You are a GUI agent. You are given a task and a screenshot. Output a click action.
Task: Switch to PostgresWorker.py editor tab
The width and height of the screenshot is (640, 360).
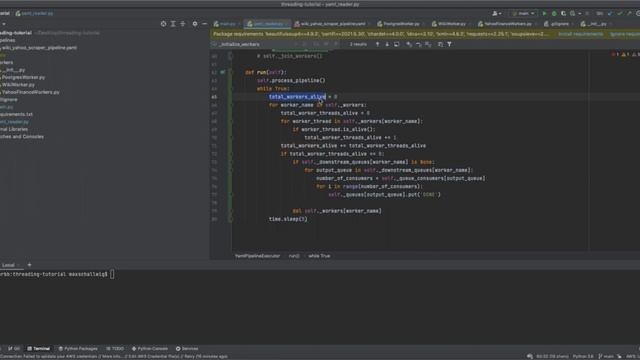point(399,24)
